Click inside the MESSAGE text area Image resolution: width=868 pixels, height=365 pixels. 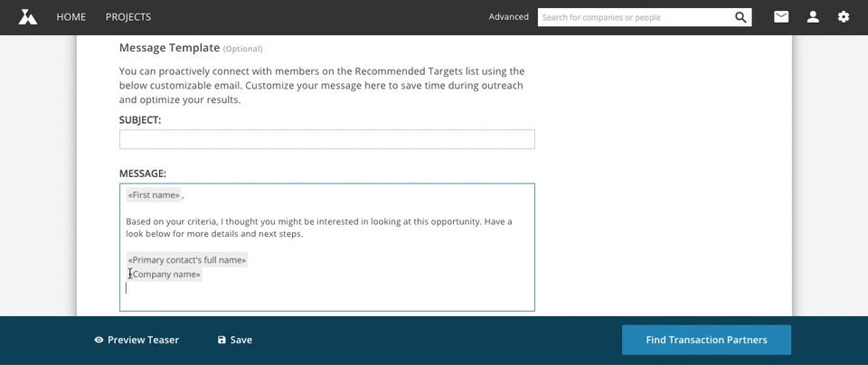tap(327, 248)
